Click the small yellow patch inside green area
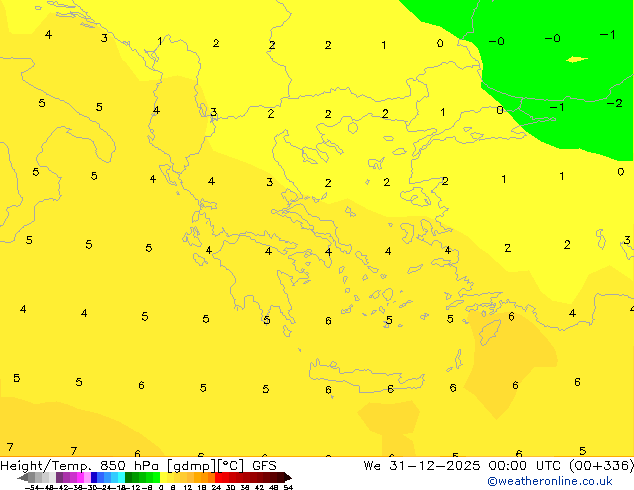The height and width of the screenshot is (490, 634). 577,59
